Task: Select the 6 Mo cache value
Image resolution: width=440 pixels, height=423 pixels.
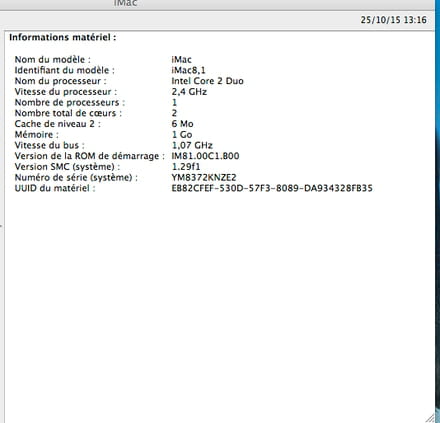Action: click(182, 124)
